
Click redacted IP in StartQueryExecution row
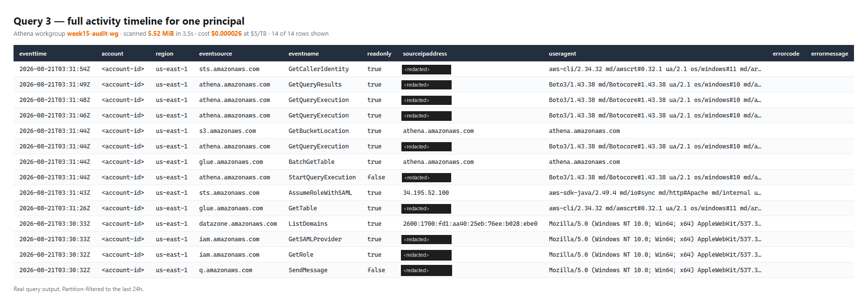[427, 178]
